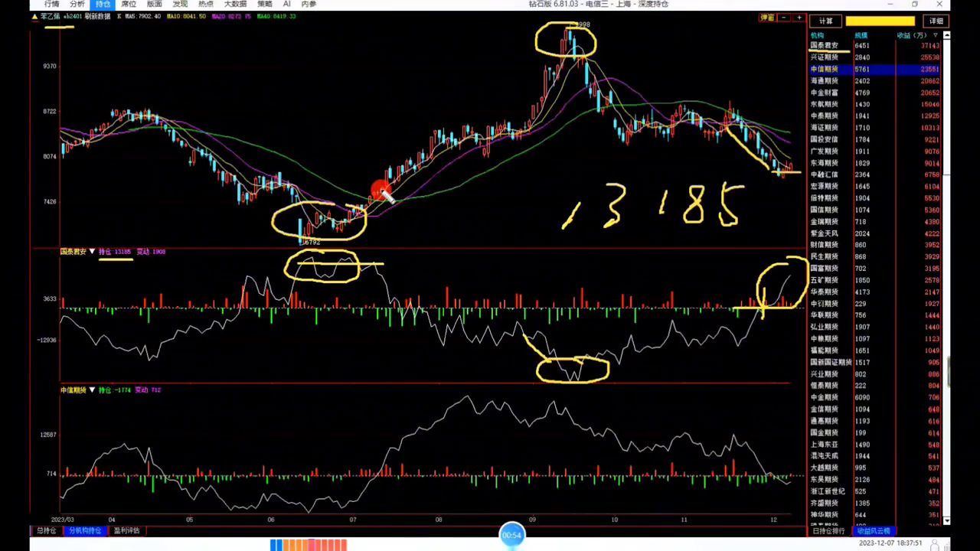Click the scroll-up arrow of institution list
Screen dimensions: 980x551
(947, 35)
